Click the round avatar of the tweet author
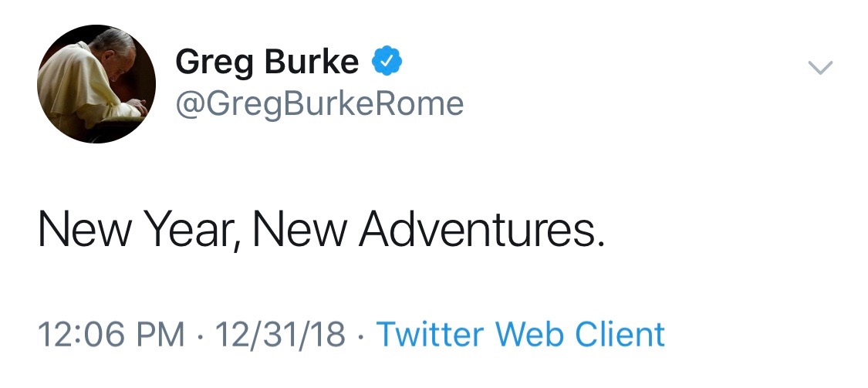 [96, 83]
